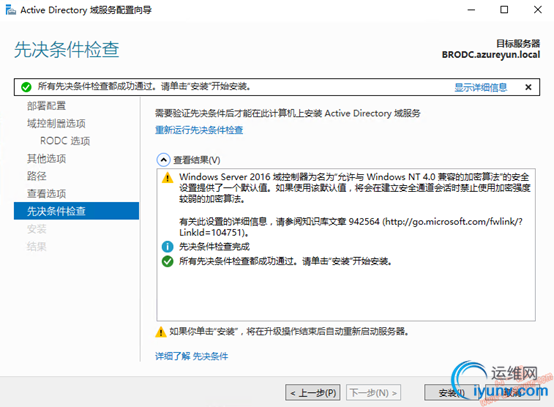The width and height of the screenshot is (554, 407).
Task: Click green check icon in results list
Action: (x=167, y=261)
